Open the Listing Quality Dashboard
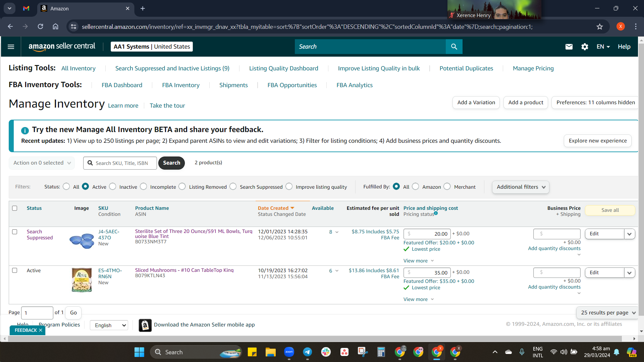Screen dimensions: 644x362 284,68
